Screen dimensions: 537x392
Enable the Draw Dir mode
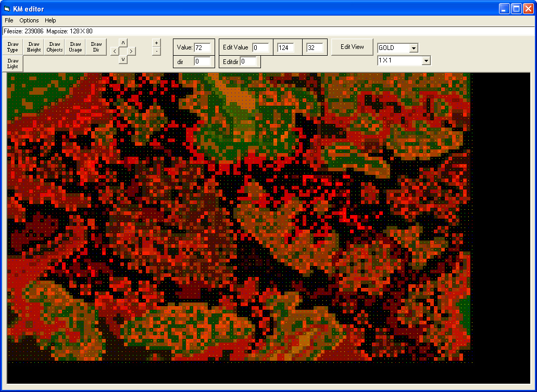pyautogui.click(x=96, y=47)
